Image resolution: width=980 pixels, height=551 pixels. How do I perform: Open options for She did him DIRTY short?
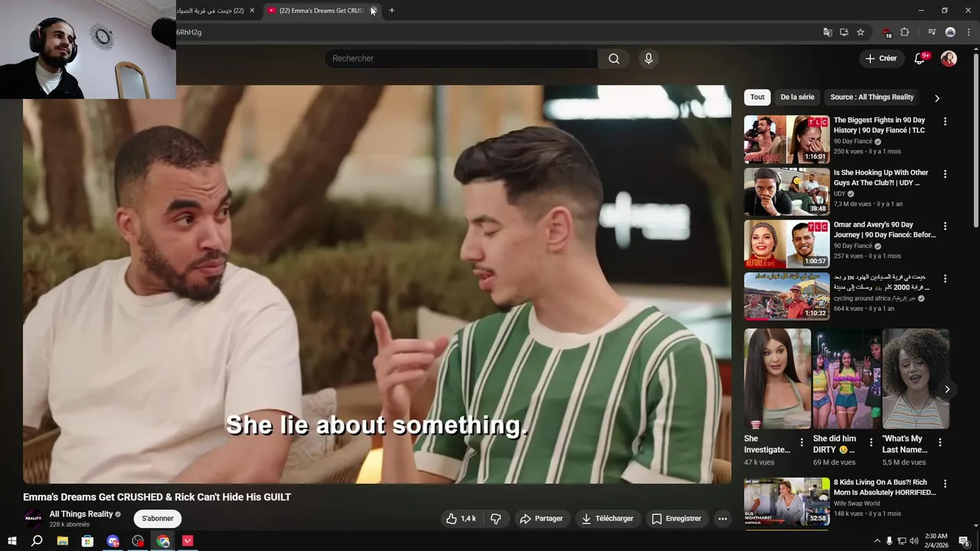[871, 442]
